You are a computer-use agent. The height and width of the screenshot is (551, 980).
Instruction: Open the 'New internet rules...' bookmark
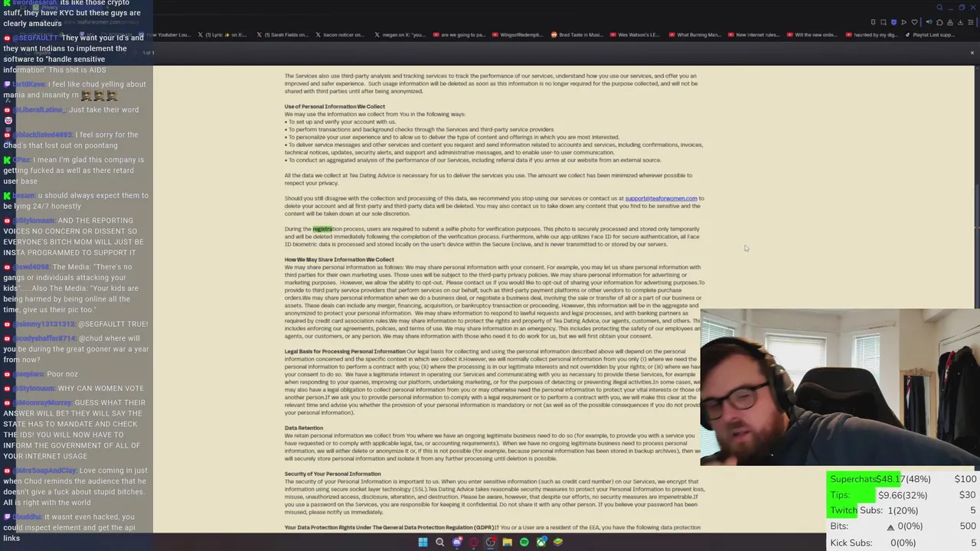click(x=753, y=34)
